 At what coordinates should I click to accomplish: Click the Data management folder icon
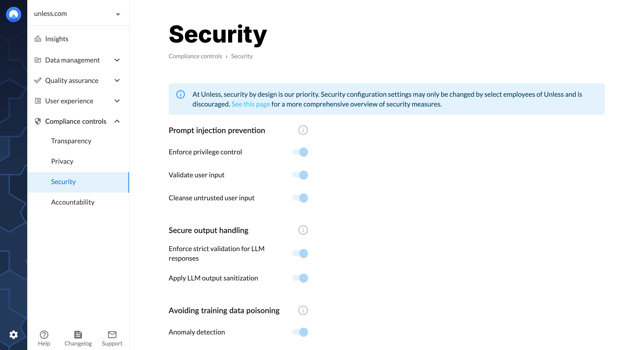38,60
